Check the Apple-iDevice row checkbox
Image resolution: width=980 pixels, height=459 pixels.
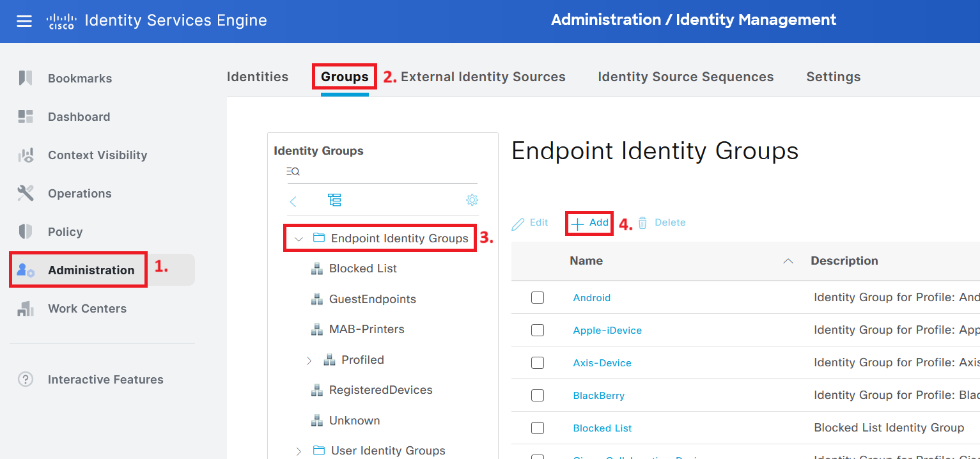tap(538, 330)
